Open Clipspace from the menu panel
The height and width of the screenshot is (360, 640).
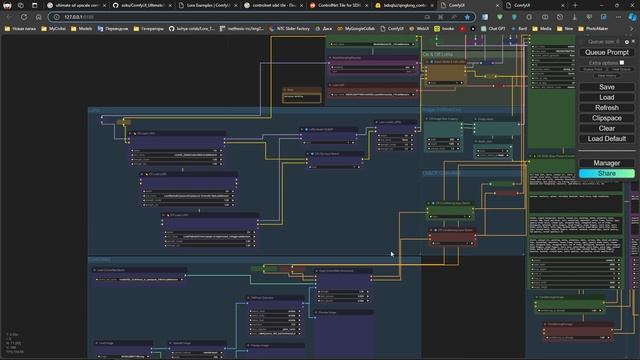[x=607, y=118]
